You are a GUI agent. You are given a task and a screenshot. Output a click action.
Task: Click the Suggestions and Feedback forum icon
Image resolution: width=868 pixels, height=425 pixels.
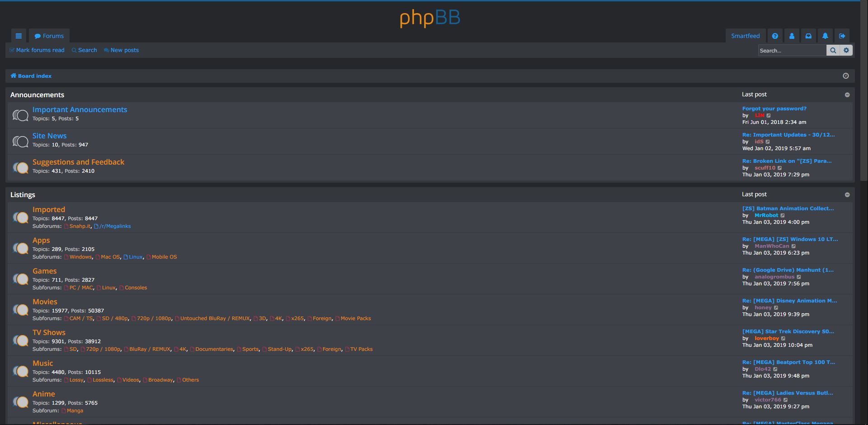click(x=20, y=168)
